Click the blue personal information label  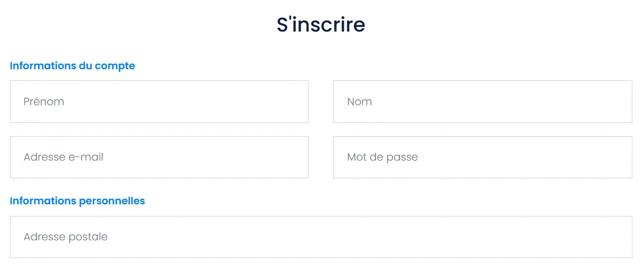[x=77, y=201]
